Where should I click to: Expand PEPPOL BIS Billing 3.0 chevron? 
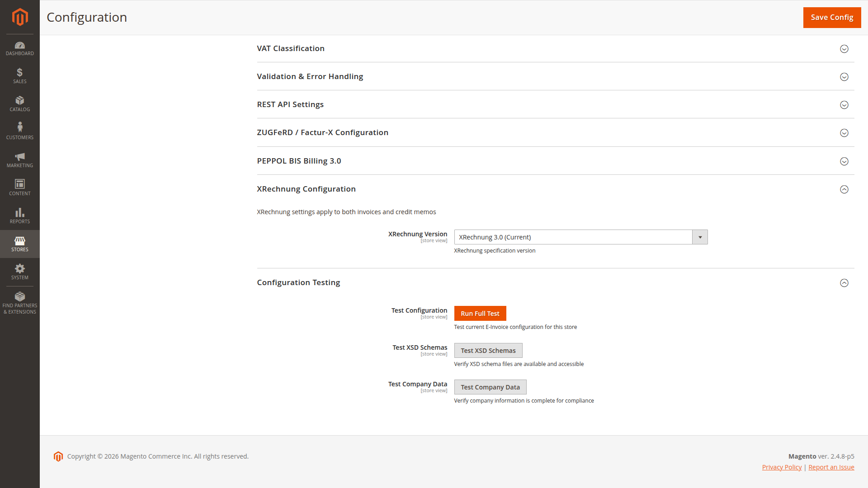(844, 161)
